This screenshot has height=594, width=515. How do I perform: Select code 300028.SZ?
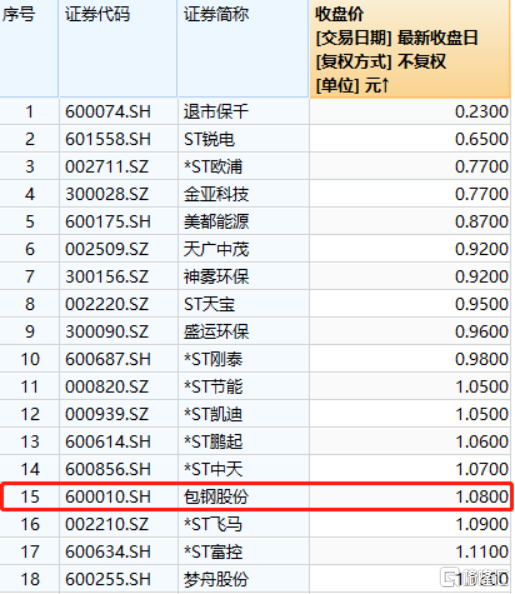107,194
